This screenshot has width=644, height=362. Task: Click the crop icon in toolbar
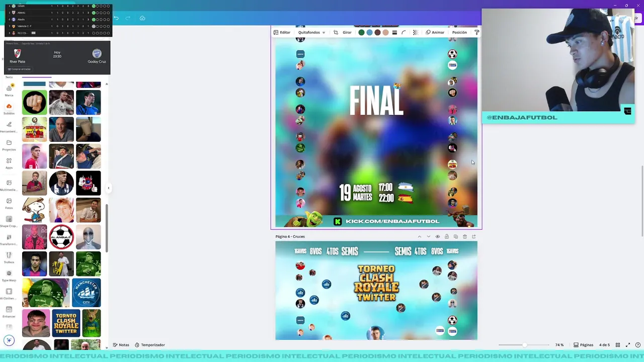tap(336, 32)
